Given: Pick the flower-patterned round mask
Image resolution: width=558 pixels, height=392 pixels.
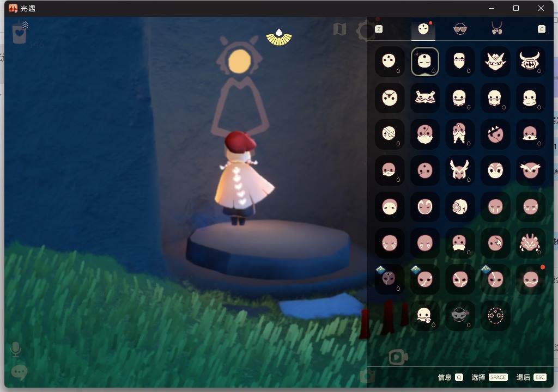Looking at the screenshot, I should (459, 207).
